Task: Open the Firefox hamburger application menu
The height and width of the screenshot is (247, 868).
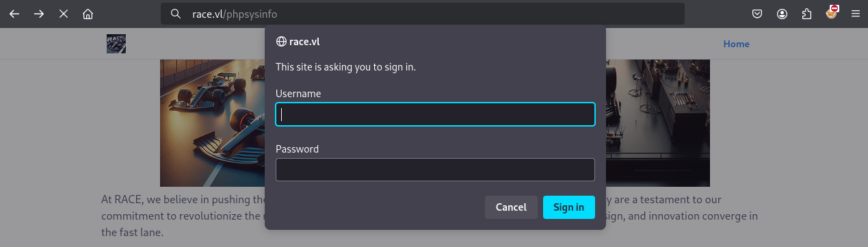Action: point(856,14)
